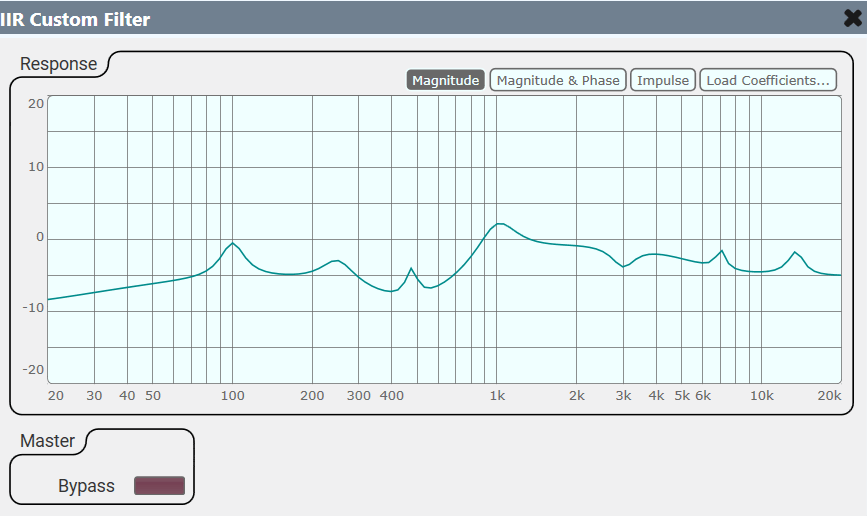Image resolution: width=867 pixels, height=516 pixels.
Task: Switch to Magnitude & Phase view
Action: (x=558, y=80)
